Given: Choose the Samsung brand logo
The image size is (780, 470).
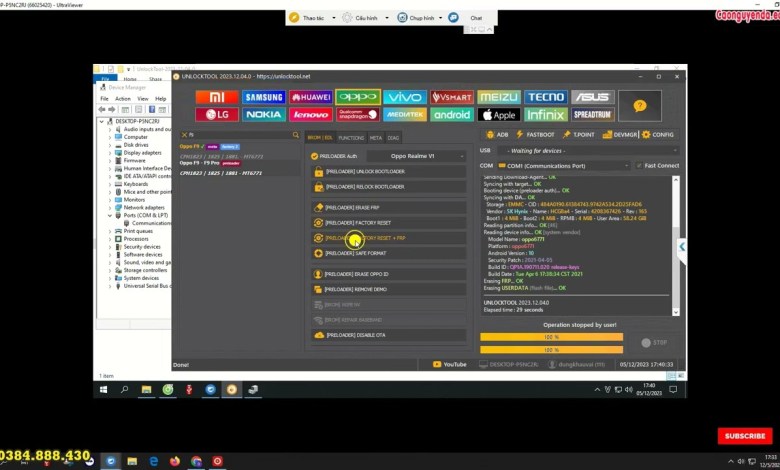Looking at the screenshot, I should coord(264,97).
